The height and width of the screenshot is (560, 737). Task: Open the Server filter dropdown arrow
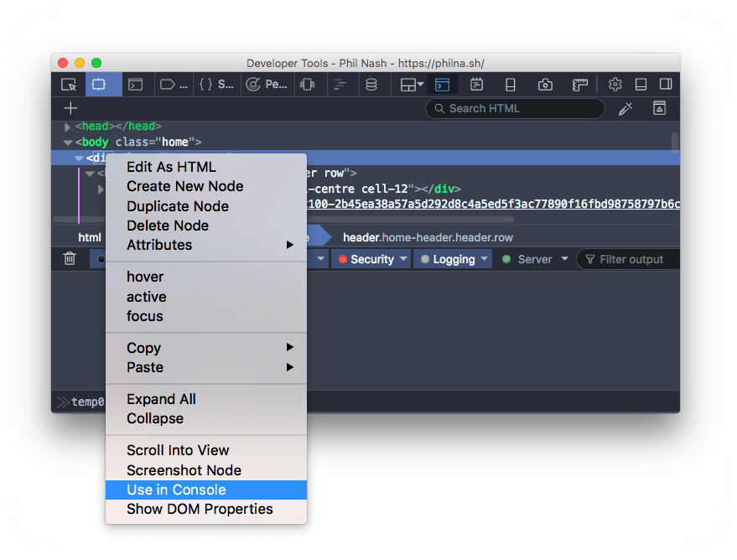tap(564, 258)
